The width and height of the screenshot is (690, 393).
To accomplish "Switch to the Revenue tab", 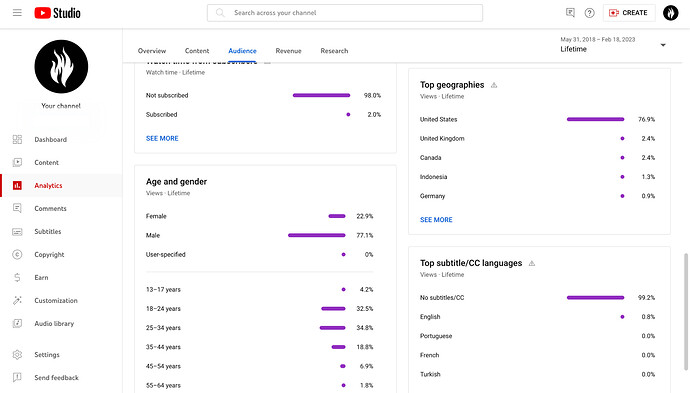I will (x=288, y=51).
